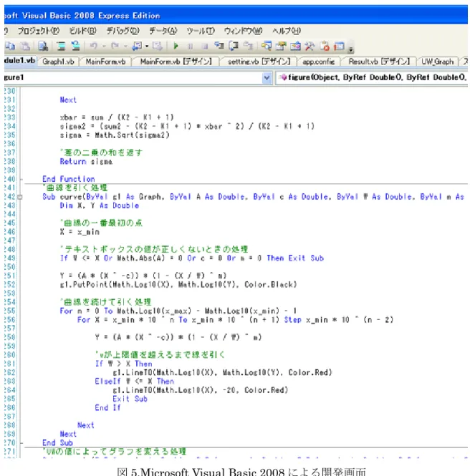
Task: Switch to the Result.vb [デザイン] tab
Action: point(379,62)
